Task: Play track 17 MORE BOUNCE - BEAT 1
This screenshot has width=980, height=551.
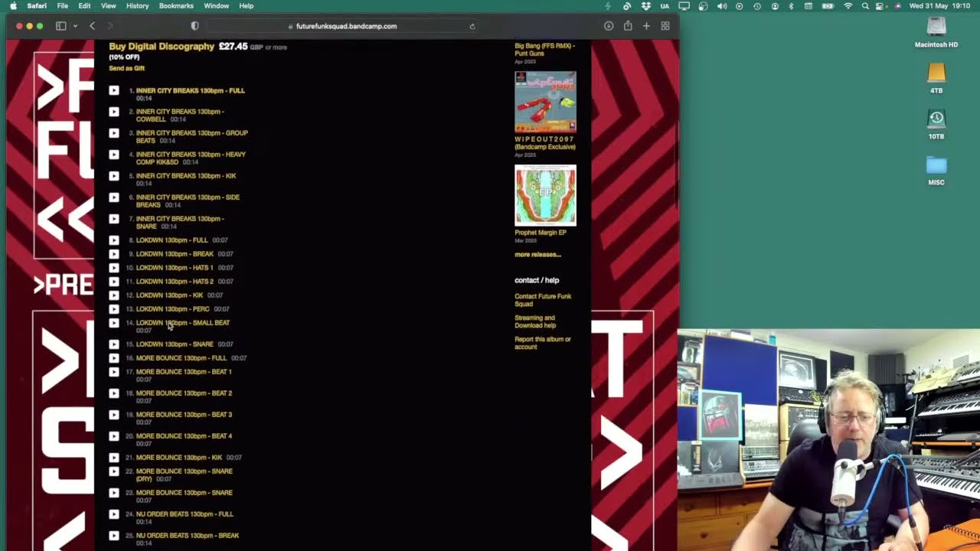Action: (x=114, y=372)
